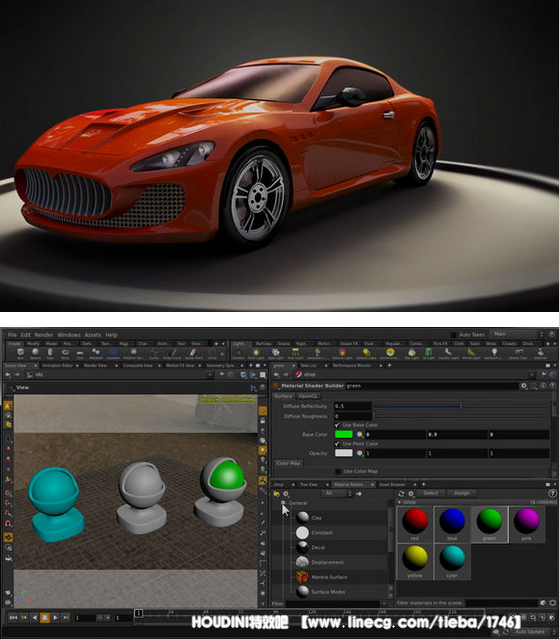Open the parameter gear menu for green shader
The image size is (559, 639).
pos(524,386)
